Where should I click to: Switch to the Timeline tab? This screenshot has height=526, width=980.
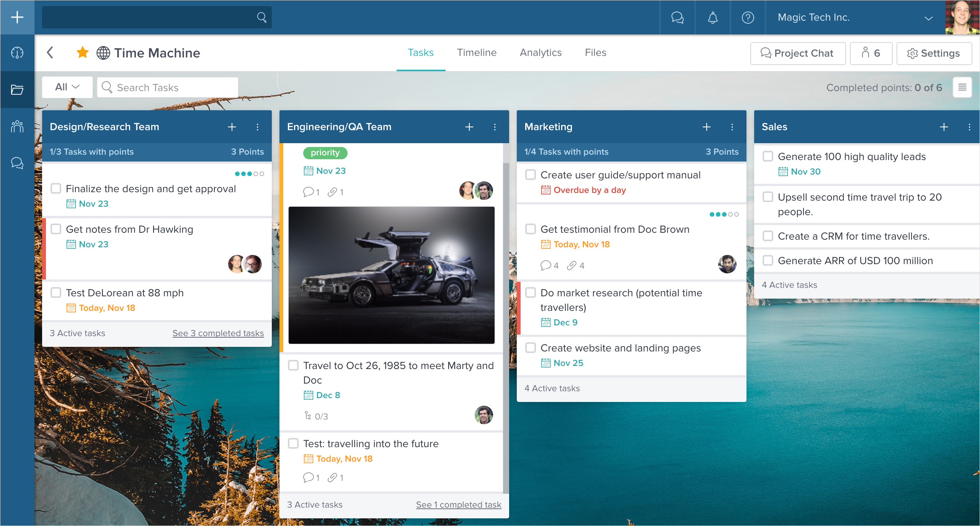point(476,52)
